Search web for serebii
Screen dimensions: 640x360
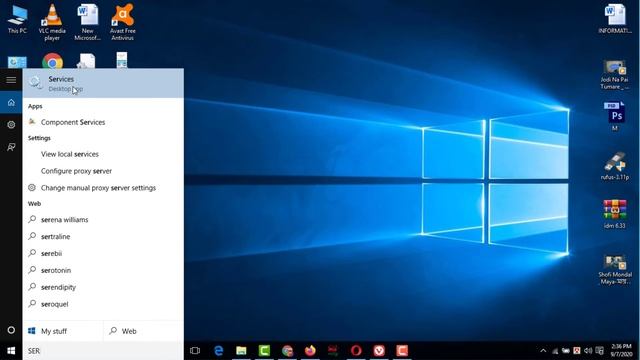pyautogui.click(x=103, y=253)
